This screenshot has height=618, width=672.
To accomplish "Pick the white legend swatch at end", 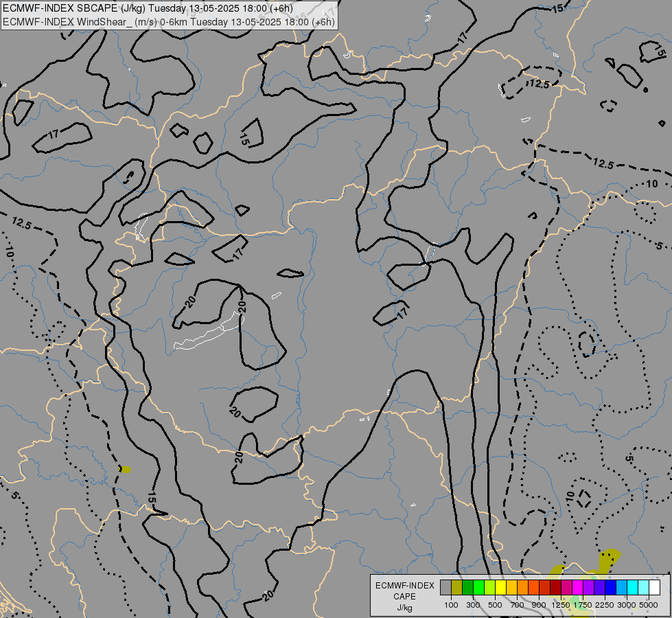I will click(x=655, y=588).
